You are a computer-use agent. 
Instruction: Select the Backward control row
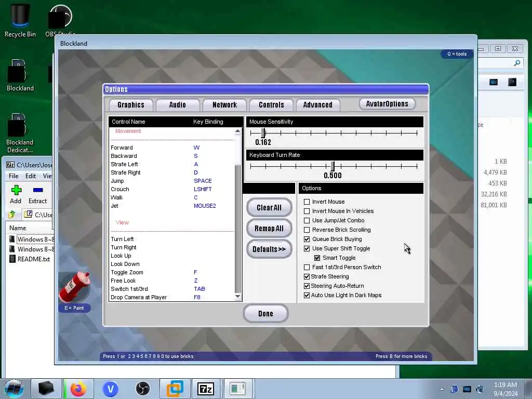click(x=171, y=156)
